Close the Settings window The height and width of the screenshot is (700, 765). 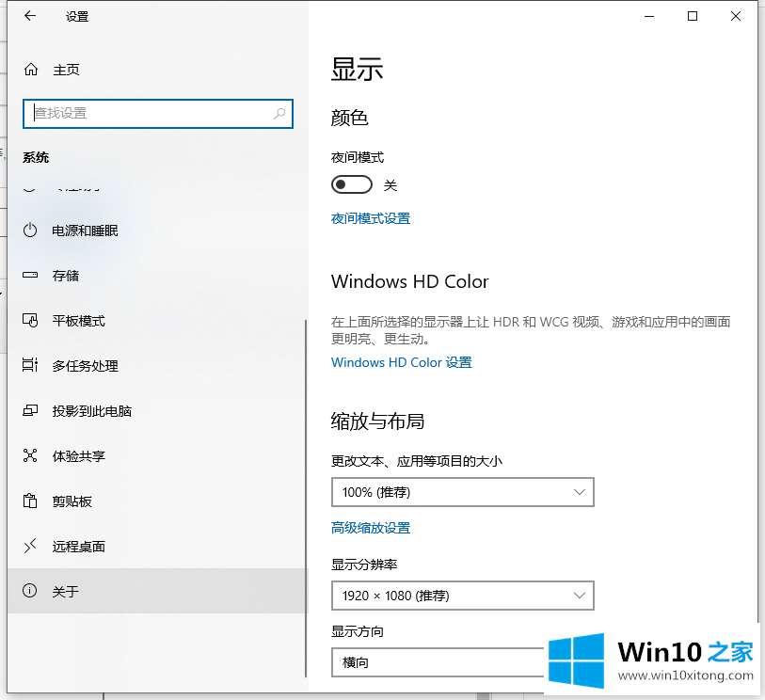pyautogui.click(x=736, y=16)
